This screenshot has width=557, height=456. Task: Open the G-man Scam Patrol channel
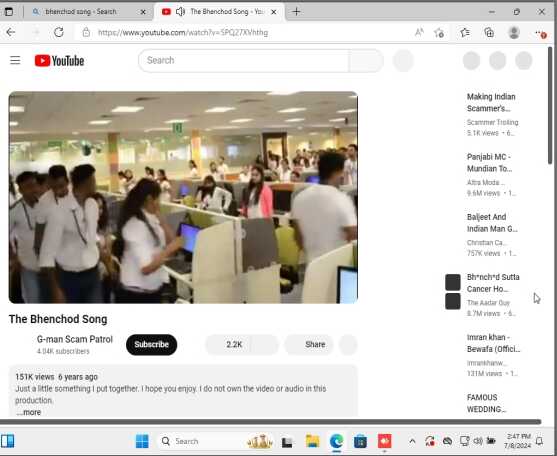pos(75,339)
